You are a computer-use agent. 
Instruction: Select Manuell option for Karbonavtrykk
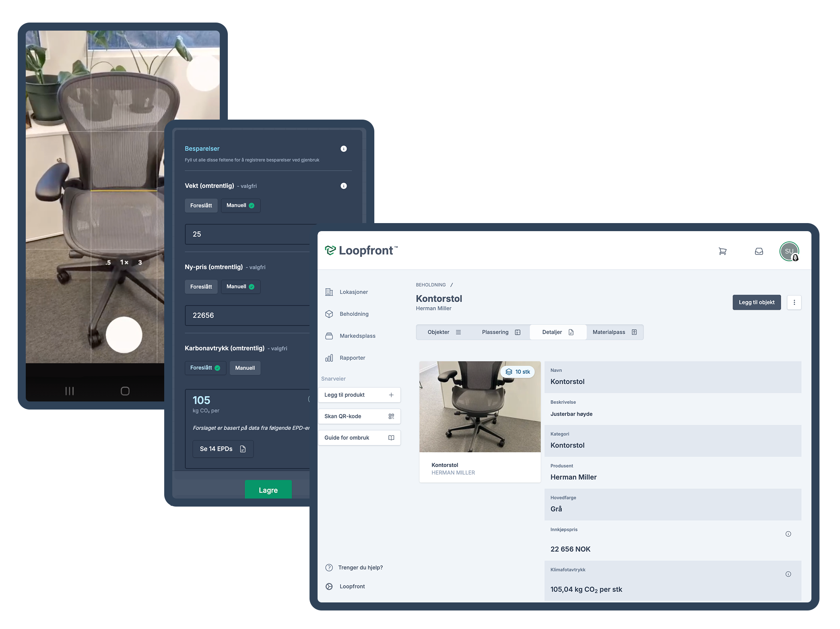coord(245,368)
